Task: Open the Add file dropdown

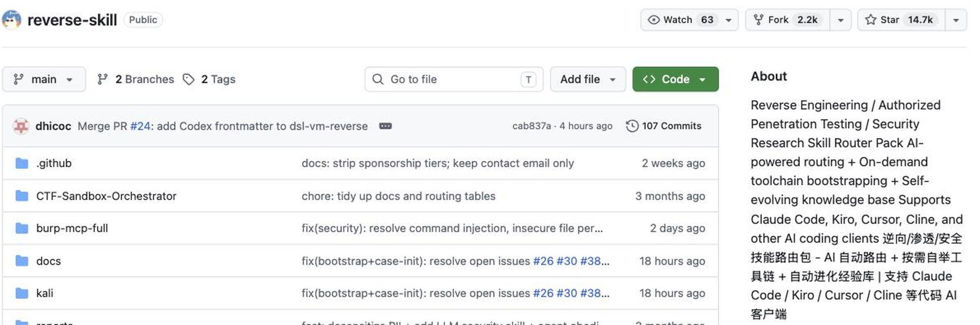Action: 588,79
